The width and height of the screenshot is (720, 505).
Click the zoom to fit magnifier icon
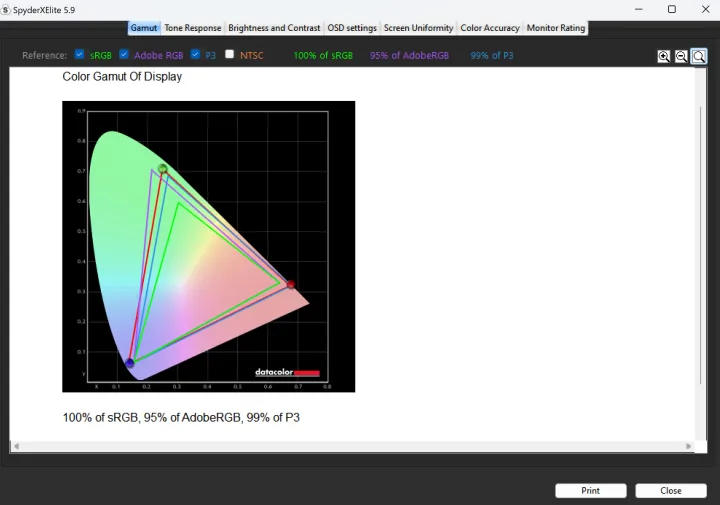[x=698, y=57]
